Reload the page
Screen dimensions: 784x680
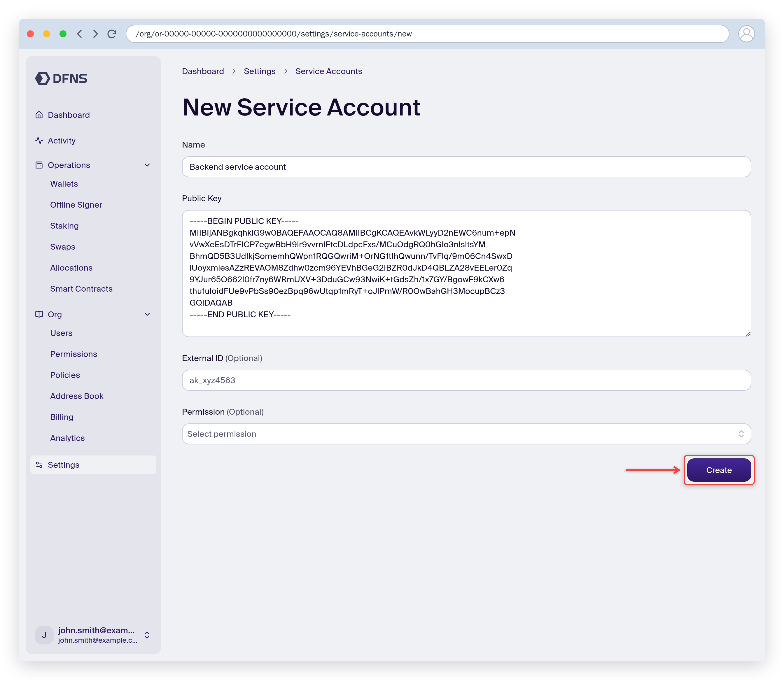(x=112, y=34)
